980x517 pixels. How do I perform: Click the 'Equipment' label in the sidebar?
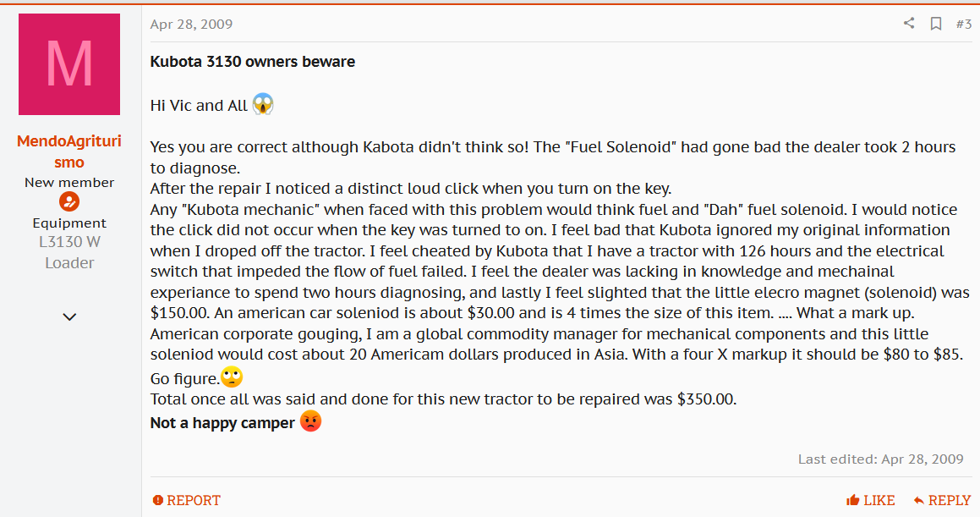coord(69,223)
